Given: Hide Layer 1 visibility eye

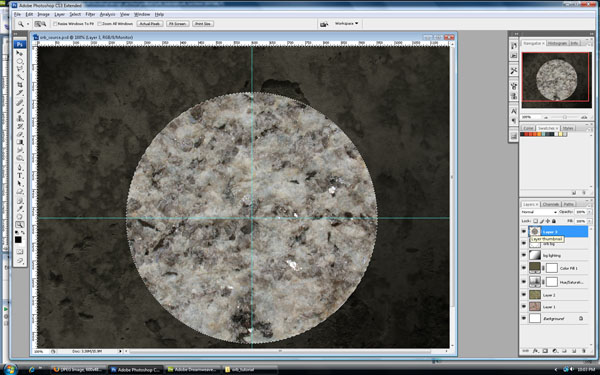Looking at the screenshot, I should (x=524, y=307).
